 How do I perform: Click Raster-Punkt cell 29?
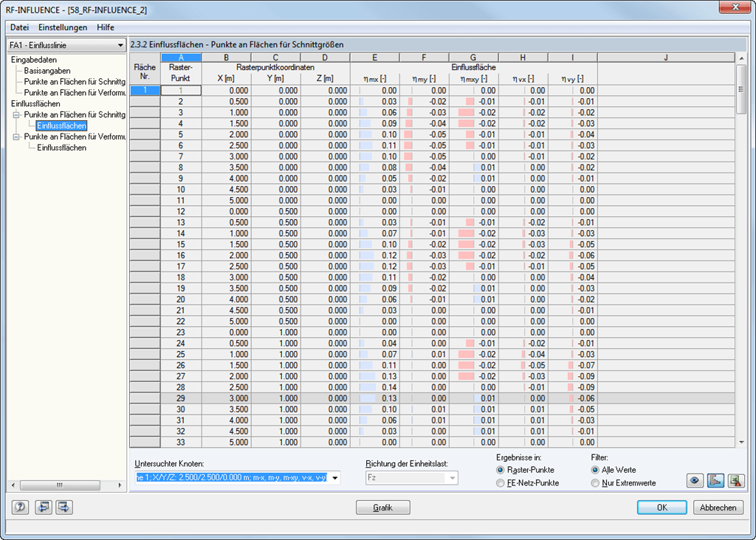point(181,398)
